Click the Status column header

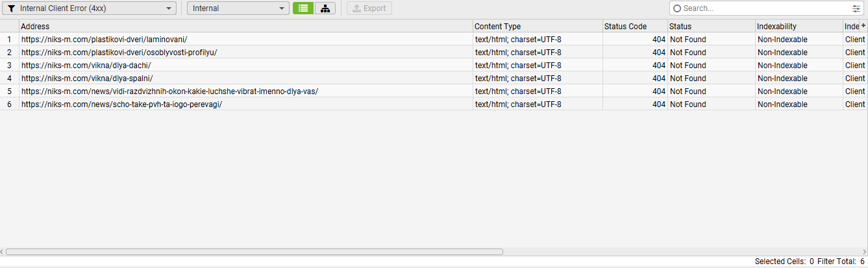coord(710,27)
